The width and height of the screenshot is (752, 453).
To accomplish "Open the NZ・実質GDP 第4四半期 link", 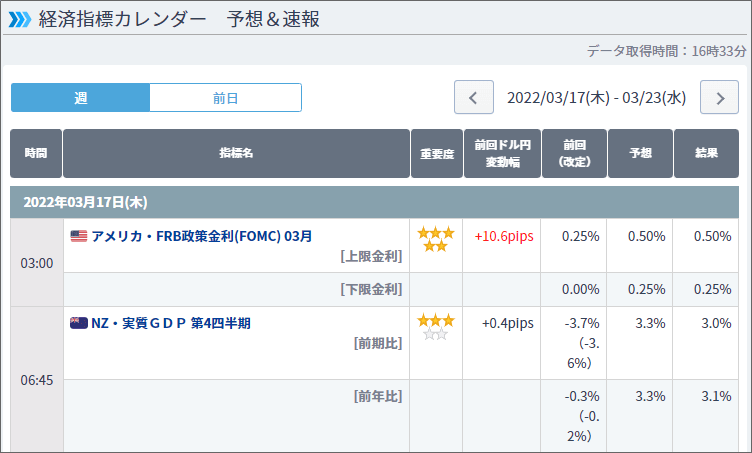I will [170, 323].
